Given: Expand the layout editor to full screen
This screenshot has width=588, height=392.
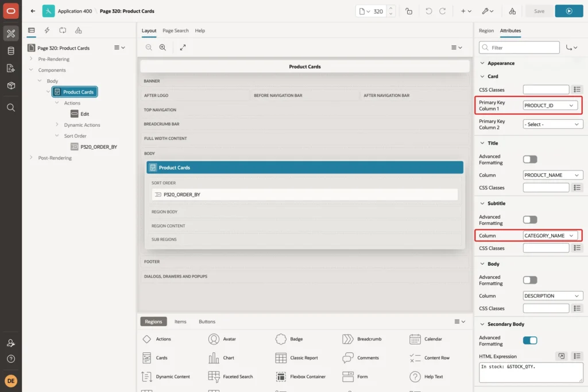Looking at the screenshot, I should click(x=183, y=47).
